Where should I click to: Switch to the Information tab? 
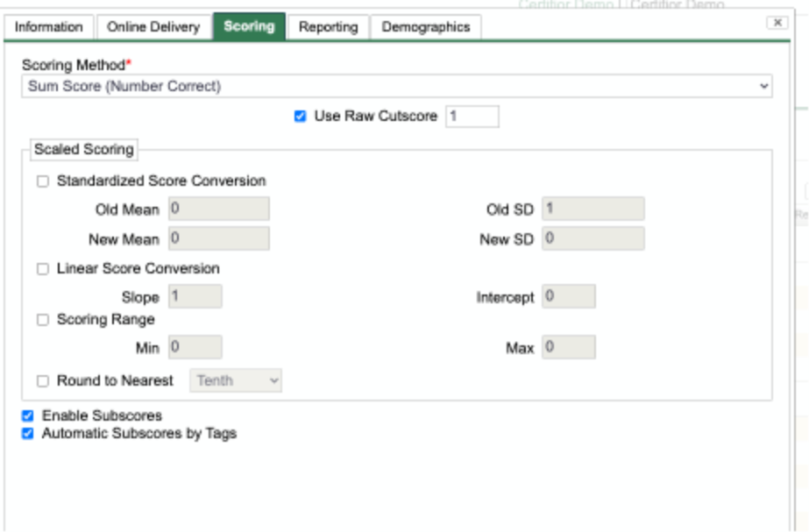click(49, 27)
